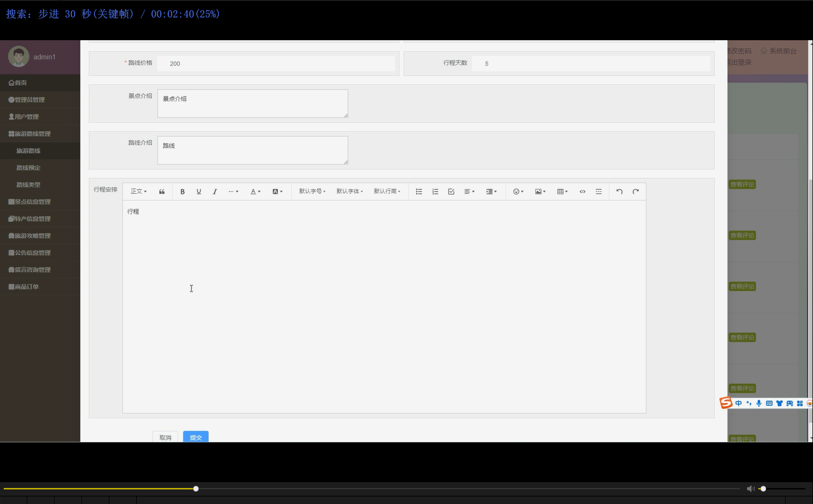Open the Sogou toolbox grid icon
The height and width of the screenshot is (504, 813).
(800, 403)
